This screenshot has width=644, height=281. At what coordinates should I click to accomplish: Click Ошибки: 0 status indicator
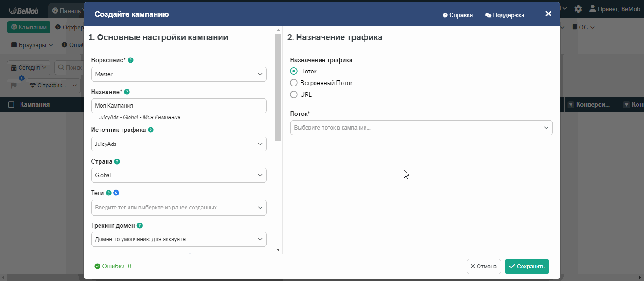tap(113, 267)
